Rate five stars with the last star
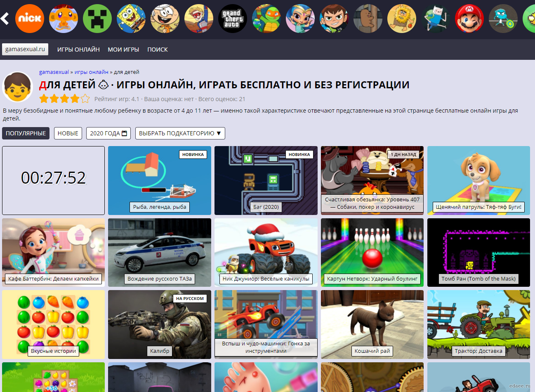The width and height of the screenshot is (535, 392). [85, 99]
